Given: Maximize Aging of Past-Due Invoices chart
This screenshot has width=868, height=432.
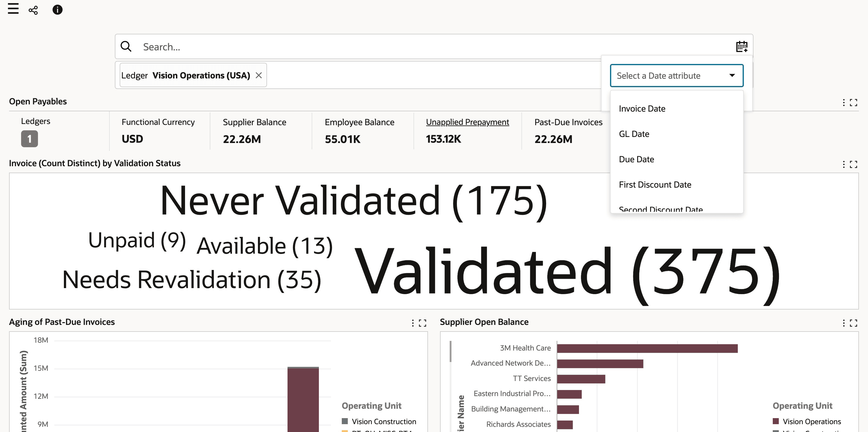Looking at the screenshot, I should 423,323.
